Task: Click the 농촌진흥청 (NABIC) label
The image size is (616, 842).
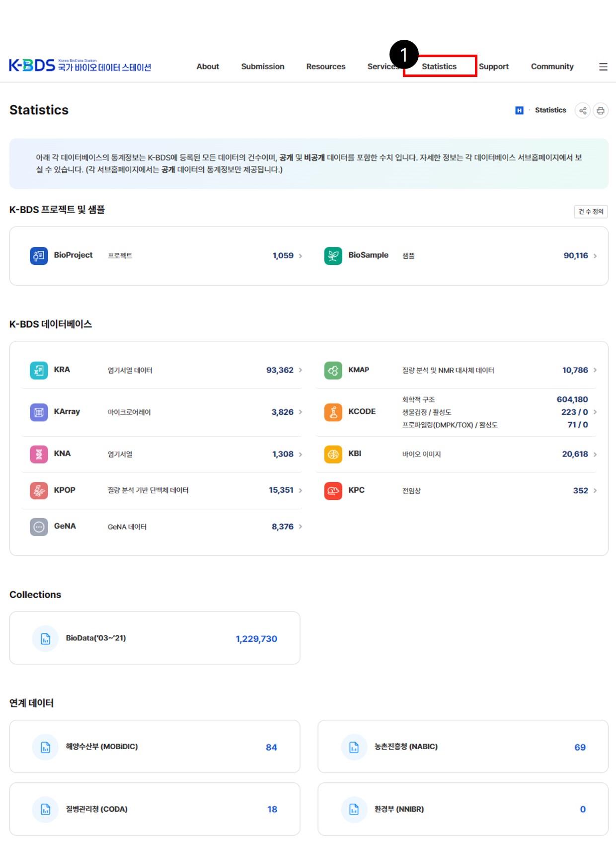Action: [x=406, y=747]
